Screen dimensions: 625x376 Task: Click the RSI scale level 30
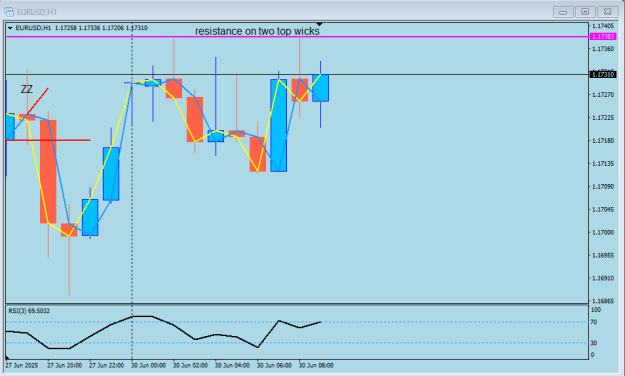click(x=594, y=343)
